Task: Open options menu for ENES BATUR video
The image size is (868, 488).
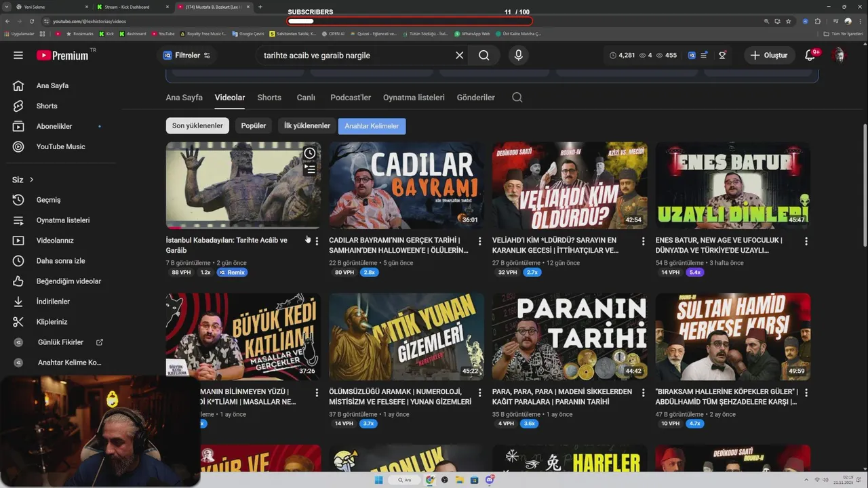Action: pos(806,241)
